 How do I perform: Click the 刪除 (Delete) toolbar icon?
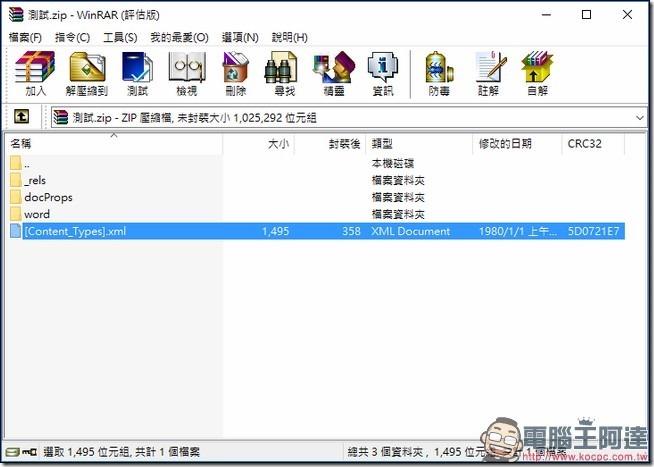pos(236,73)
